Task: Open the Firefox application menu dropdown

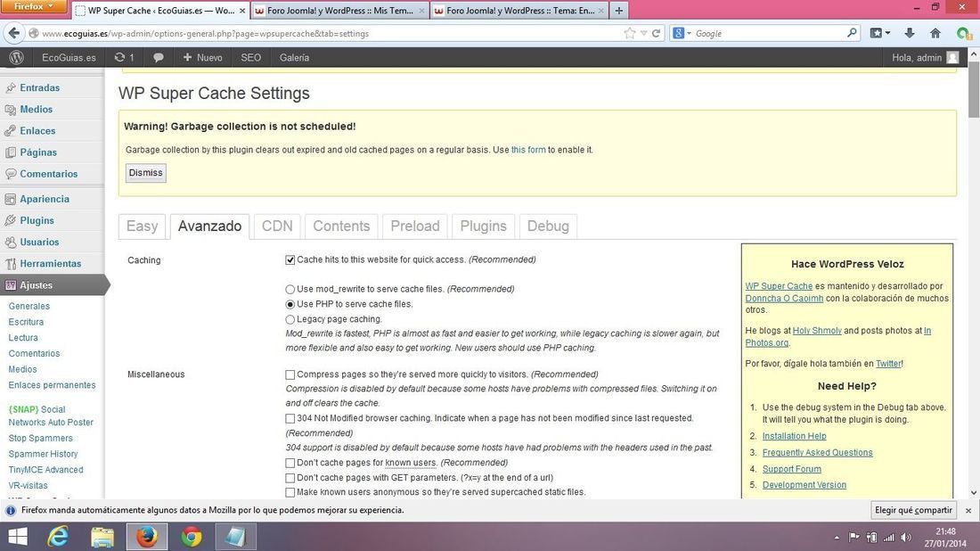Action: [x=35, y=6]
